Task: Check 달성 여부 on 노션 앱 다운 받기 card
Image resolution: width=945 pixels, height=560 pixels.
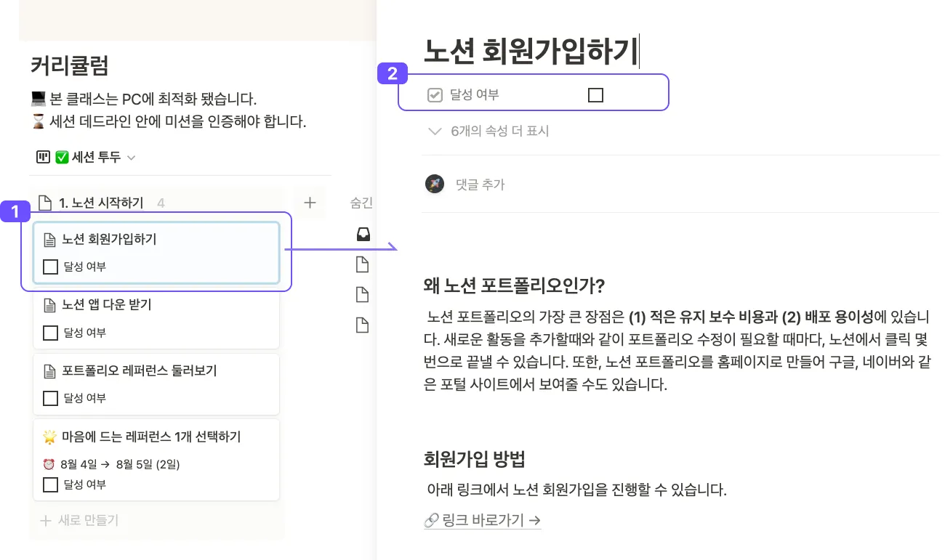Action: click(50, 333)
